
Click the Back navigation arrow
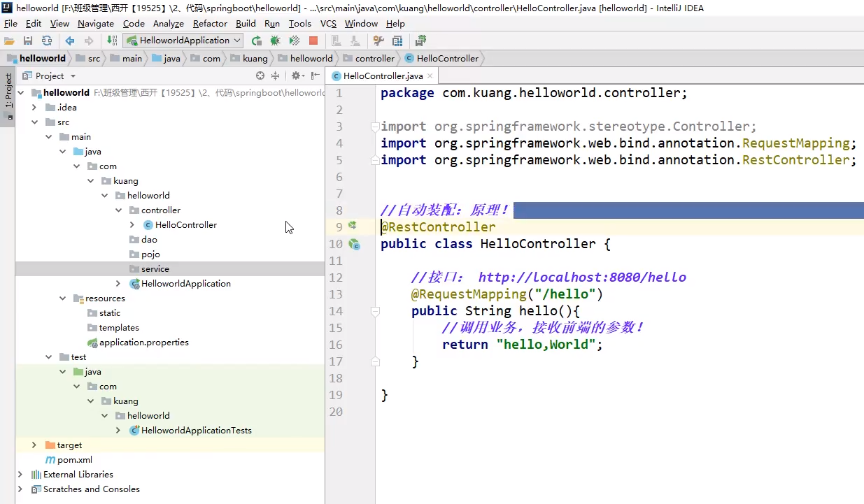pos(71,41)
